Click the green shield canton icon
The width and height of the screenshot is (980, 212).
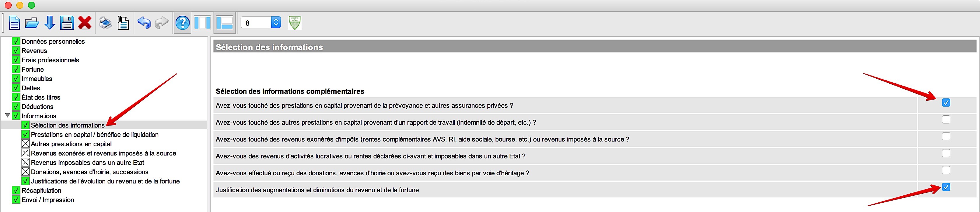pyautogui.click(x=295, y=23)
